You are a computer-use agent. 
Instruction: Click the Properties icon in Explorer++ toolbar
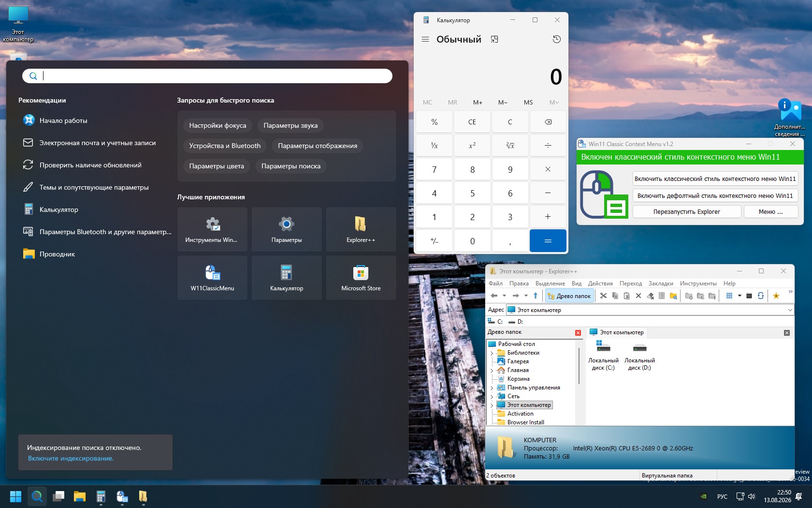662,296
